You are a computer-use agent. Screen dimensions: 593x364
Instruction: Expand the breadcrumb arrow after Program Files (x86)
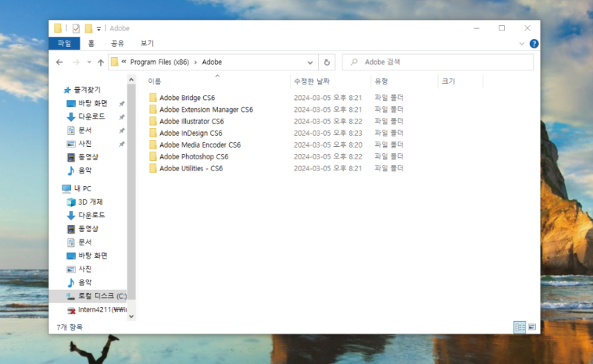(196, 62)
